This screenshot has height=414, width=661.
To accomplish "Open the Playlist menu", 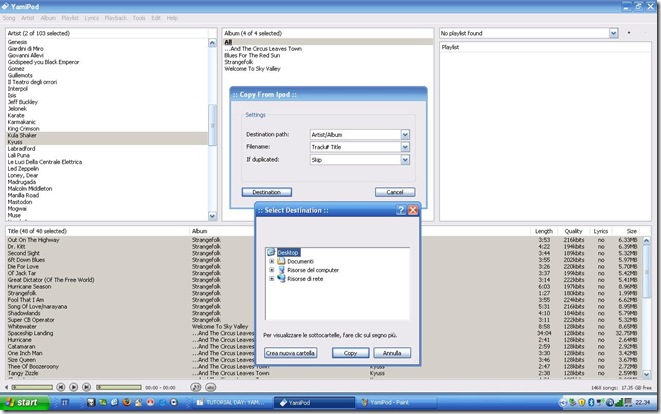I will click(x=70, y=18).
